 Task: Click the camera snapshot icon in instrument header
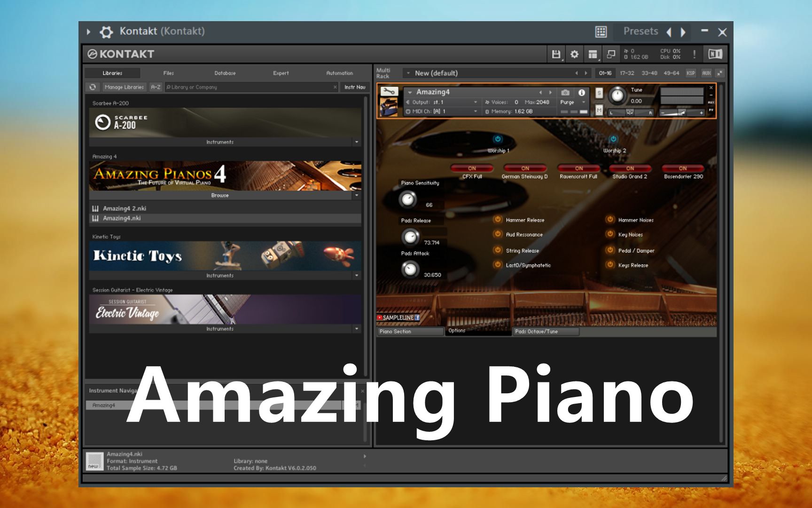coord(565,93)
